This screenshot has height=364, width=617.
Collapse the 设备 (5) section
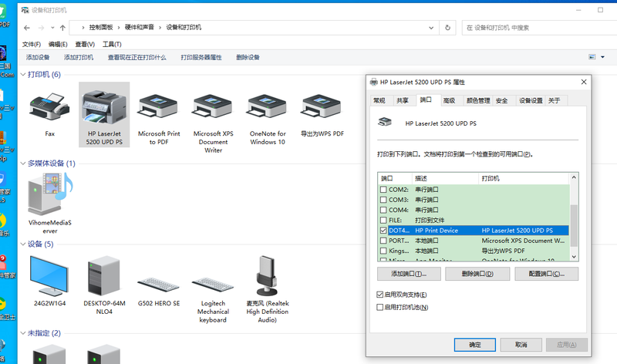[x=22, y=244]
